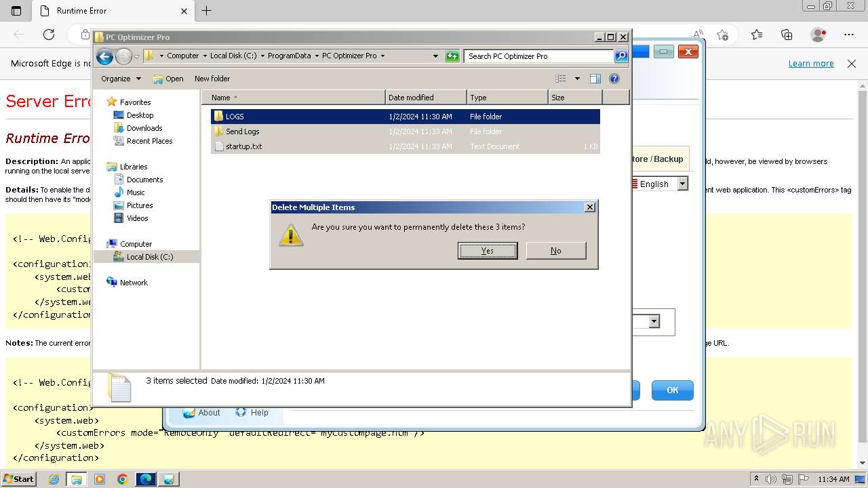
Task: Click OK button in the PC Optimizer window
Action: click(673, 390)
